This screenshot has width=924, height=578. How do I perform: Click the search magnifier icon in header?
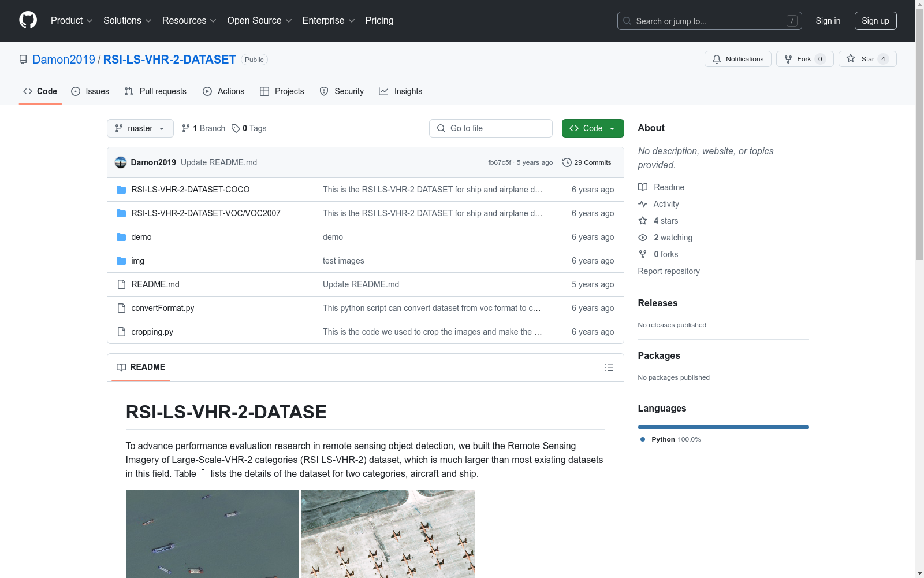tap(627, 21)
